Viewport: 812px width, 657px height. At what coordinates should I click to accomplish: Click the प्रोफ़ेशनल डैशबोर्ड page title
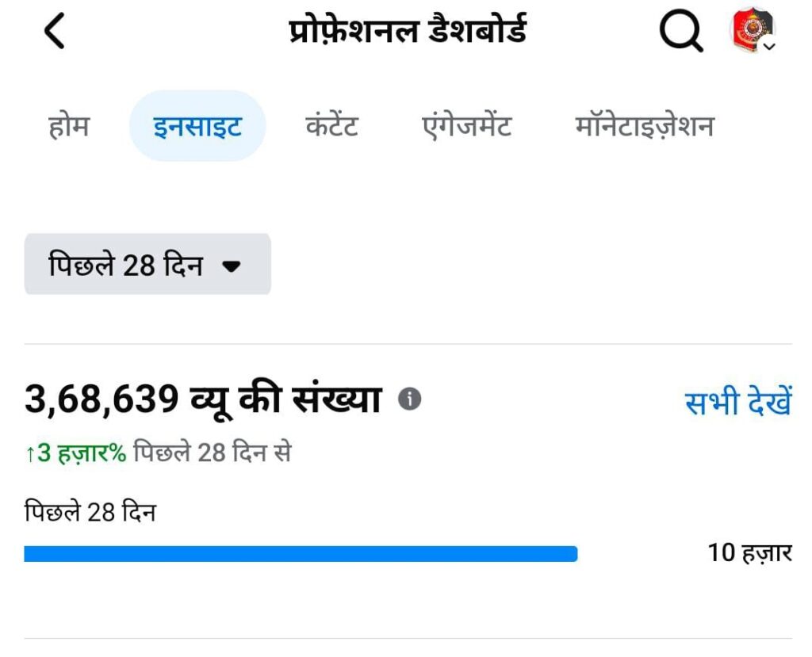408,32
